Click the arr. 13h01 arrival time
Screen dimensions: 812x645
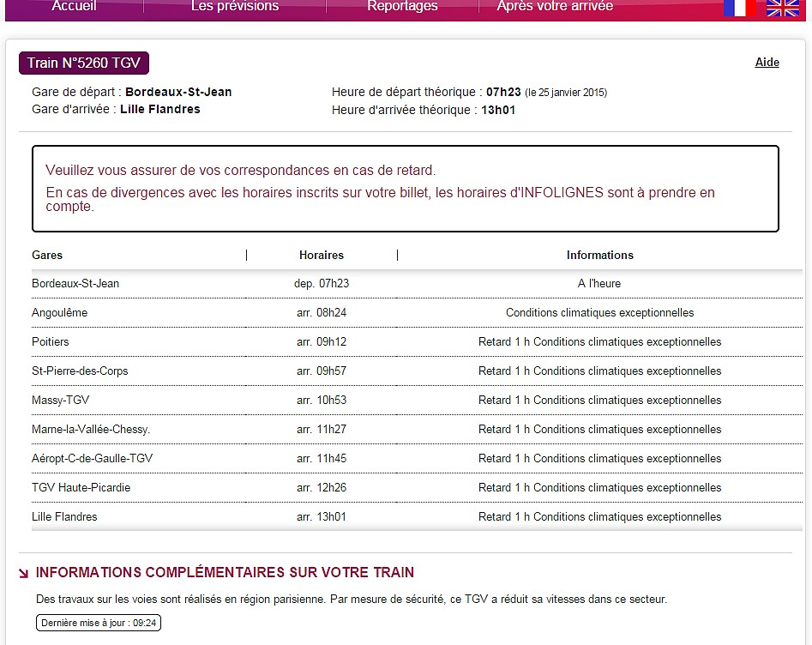322,516
